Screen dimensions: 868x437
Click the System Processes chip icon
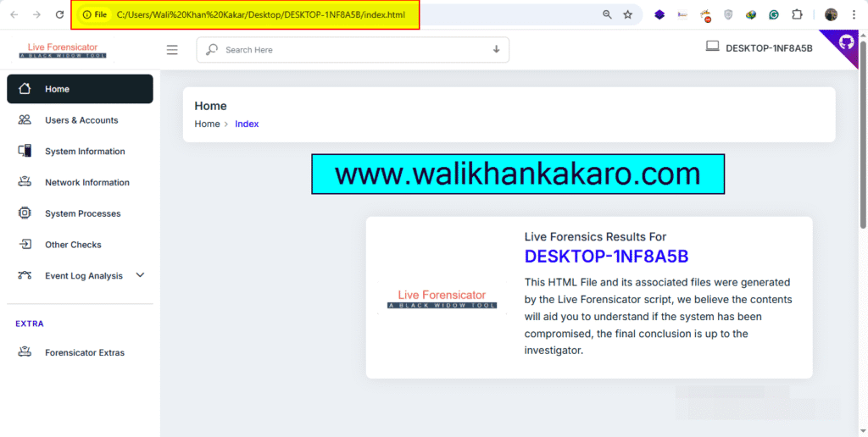click(x=25, y=213)
